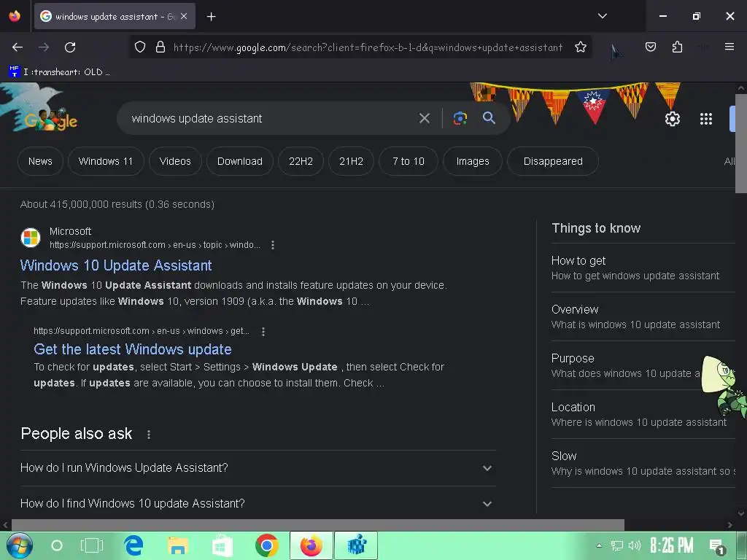Open the volume speaker tray icon

[634, 545]
